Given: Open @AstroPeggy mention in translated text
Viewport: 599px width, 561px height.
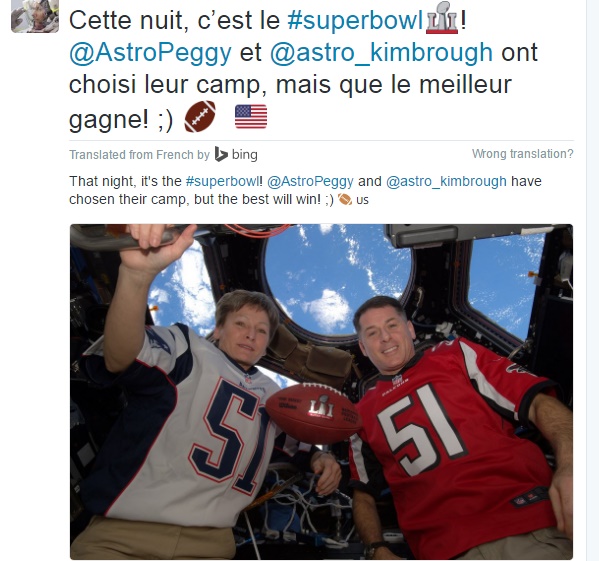Looking at the screenshot, I should pos(310,181).
